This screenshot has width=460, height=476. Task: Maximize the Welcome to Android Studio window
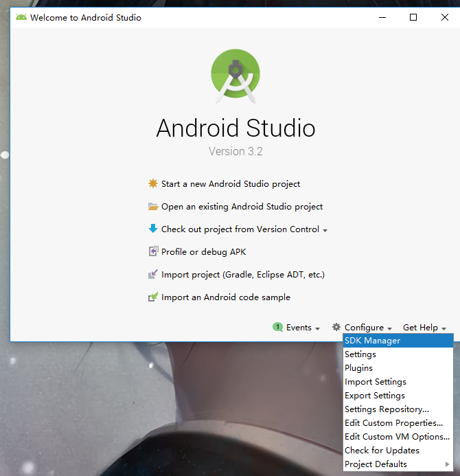click(x=413, y=17)
